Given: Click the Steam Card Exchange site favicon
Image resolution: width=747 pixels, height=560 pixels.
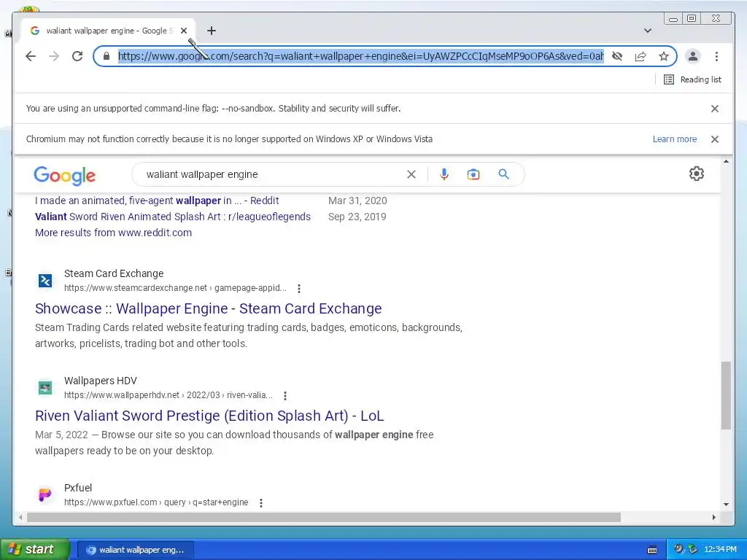Looking at the screenshot, I should (45, 281).
